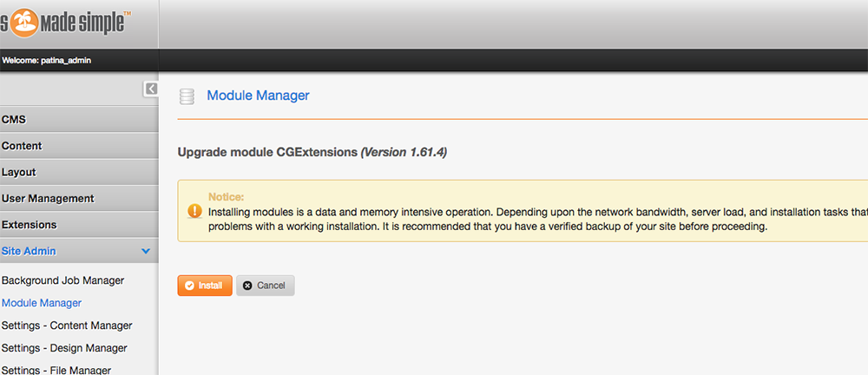Open Settings - File Manager
This screenshot has height=375, width=868.
pos(56,370)
